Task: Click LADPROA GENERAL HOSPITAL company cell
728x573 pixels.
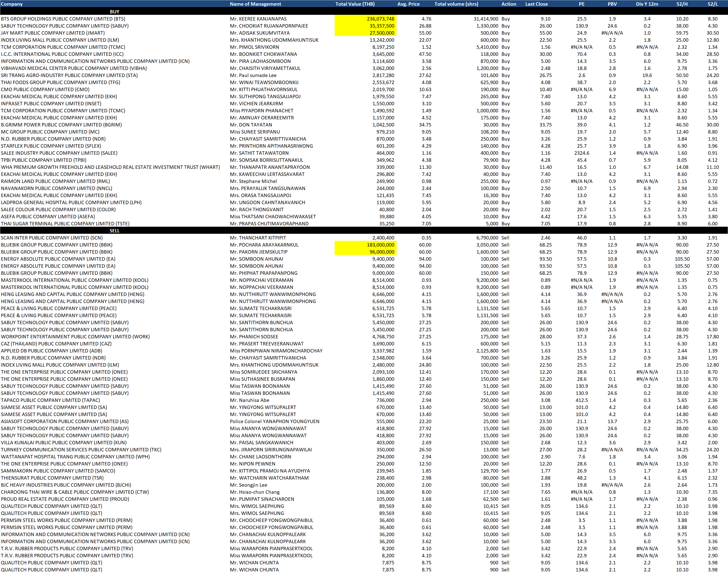Action: 71,202
